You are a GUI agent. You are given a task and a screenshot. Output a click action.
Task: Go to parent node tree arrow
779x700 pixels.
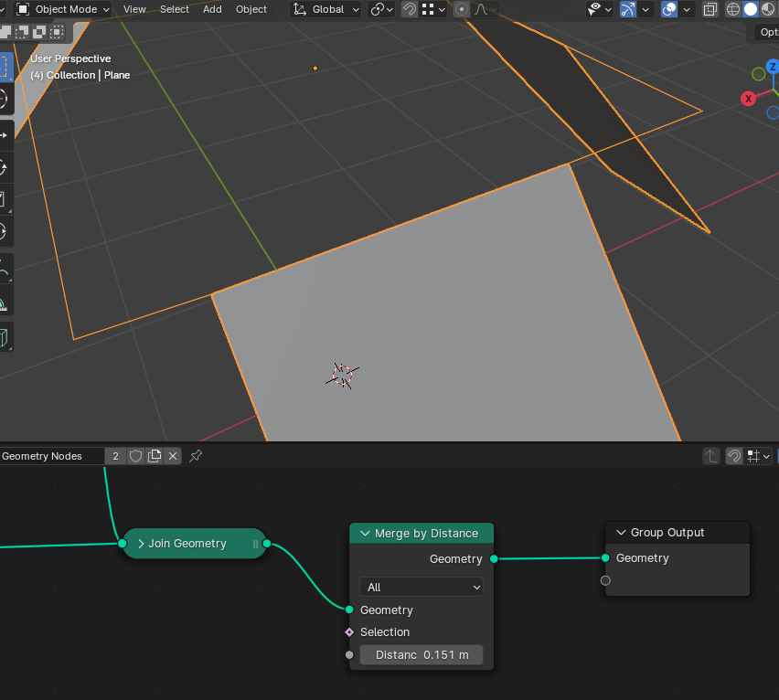[x=711, y=456]
